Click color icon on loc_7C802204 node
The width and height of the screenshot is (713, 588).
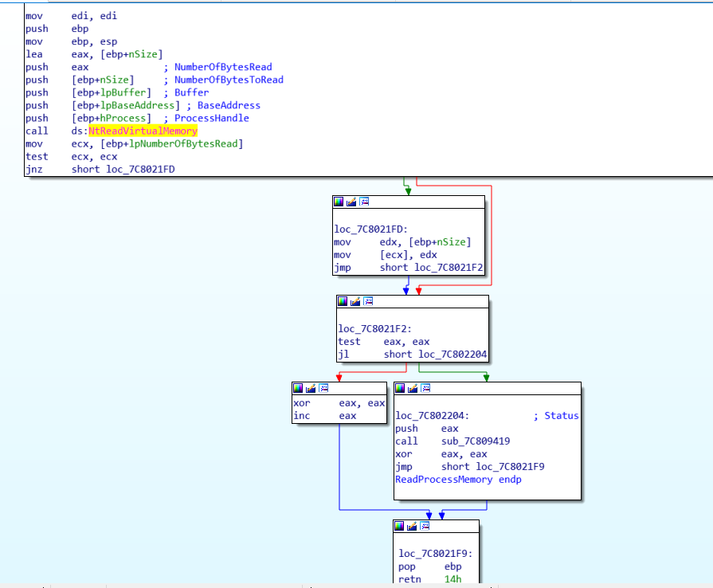point(401,388)
